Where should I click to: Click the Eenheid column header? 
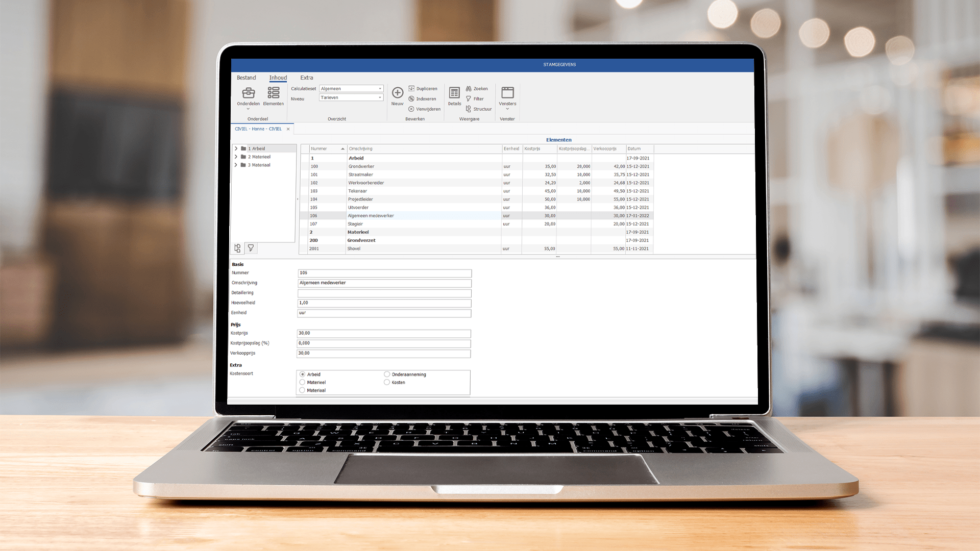coord(512,149)
